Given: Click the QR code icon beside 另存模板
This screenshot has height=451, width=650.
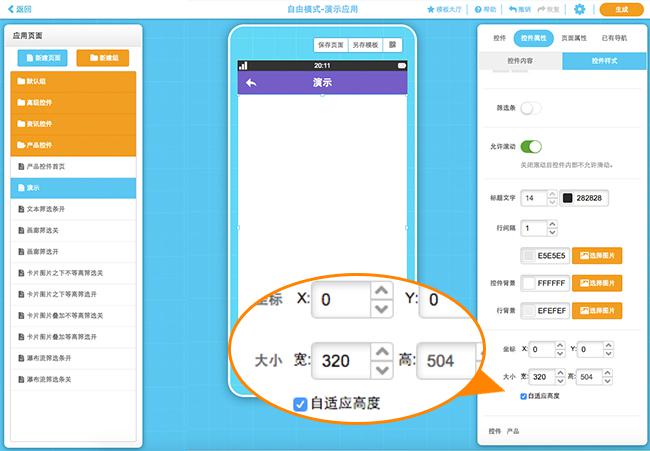Looking at the screenshot, I should (x=392, y=45).
